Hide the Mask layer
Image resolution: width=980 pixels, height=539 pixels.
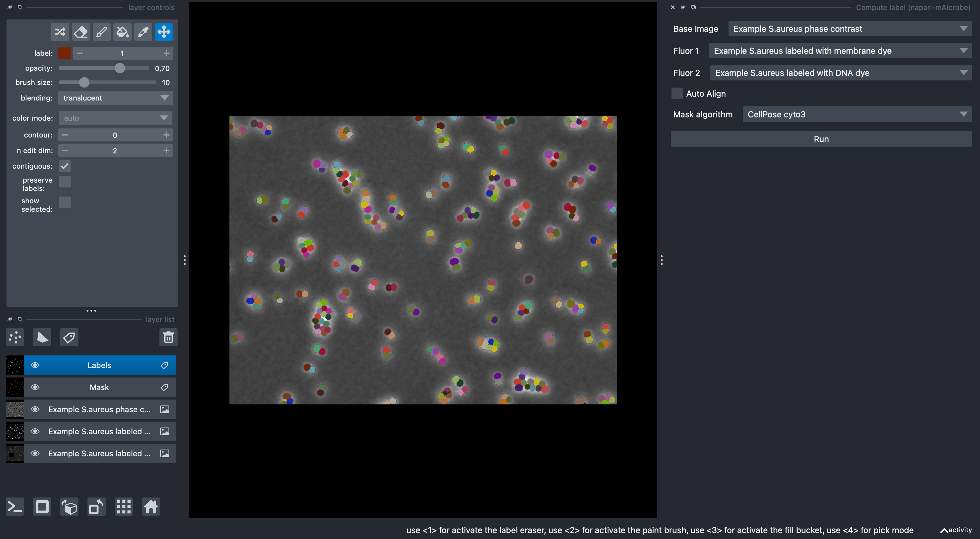click(x=35, y=387)
